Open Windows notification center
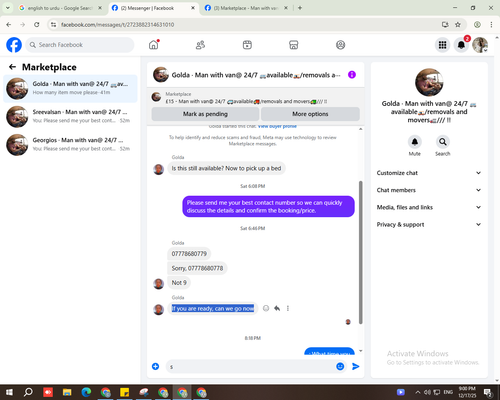Image resolution: width=500 pixels, height=400 pixels. 488,392
